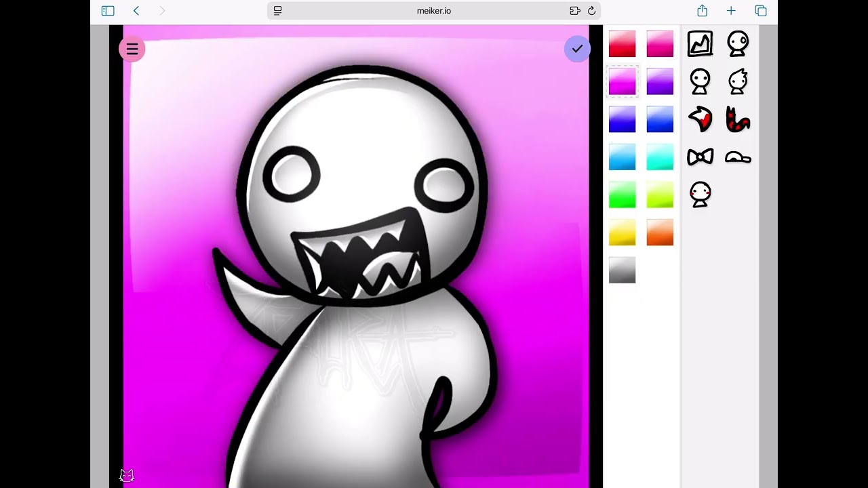
Task: Confirm with the purple checkmark button
Action: (x=577, y=49)
